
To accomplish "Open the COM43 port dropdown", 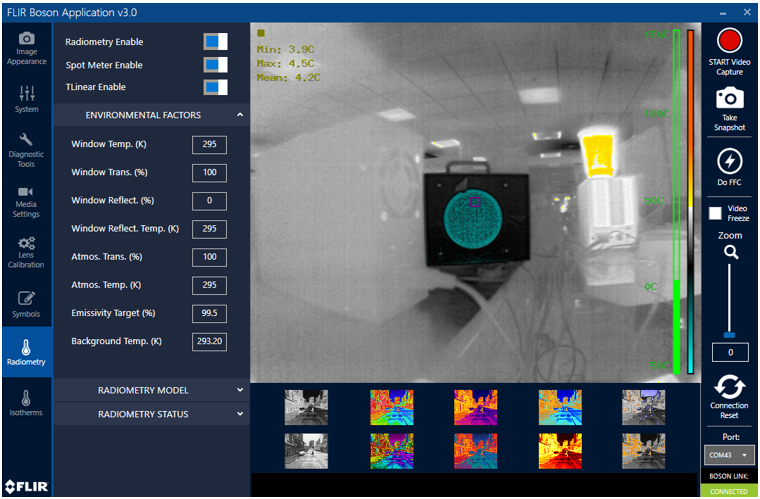I will pos(729,455).
